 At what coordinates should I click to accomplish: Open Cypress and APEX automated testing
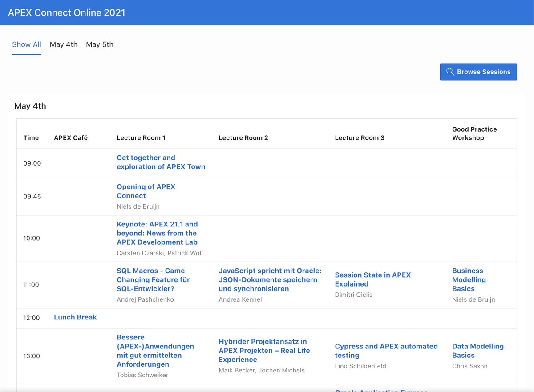click(x=386, y=351)
